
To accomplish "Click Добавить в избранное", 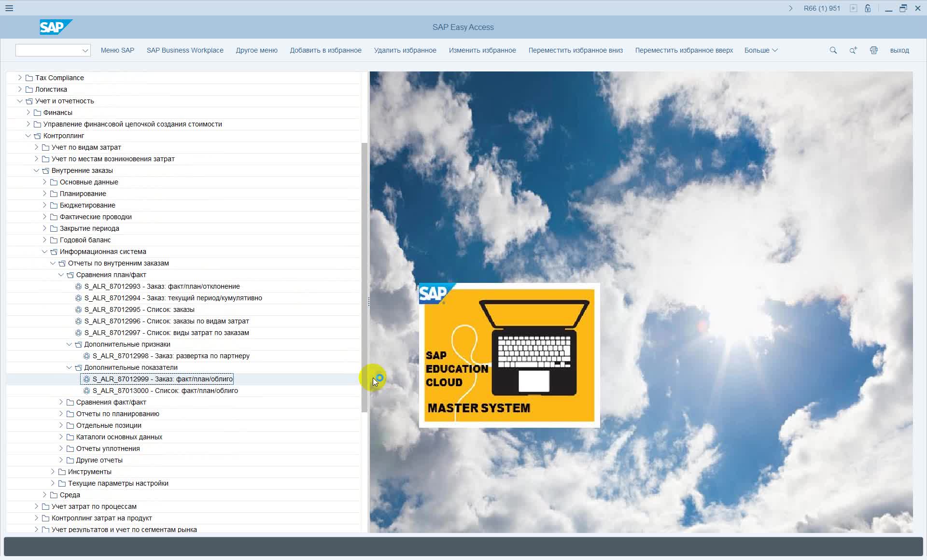I will [325, 50].
